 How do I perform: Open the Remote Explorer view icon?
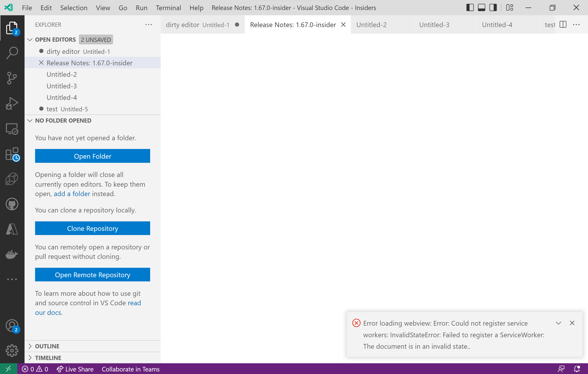click(x=12, y=129)
